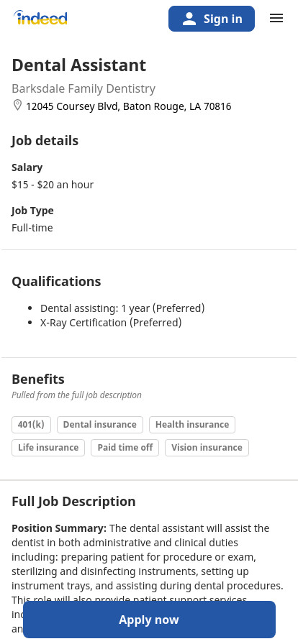This screenshot has height=644, width=298.
Task: Select the Health insurance benefit tag
Action: 192,425
